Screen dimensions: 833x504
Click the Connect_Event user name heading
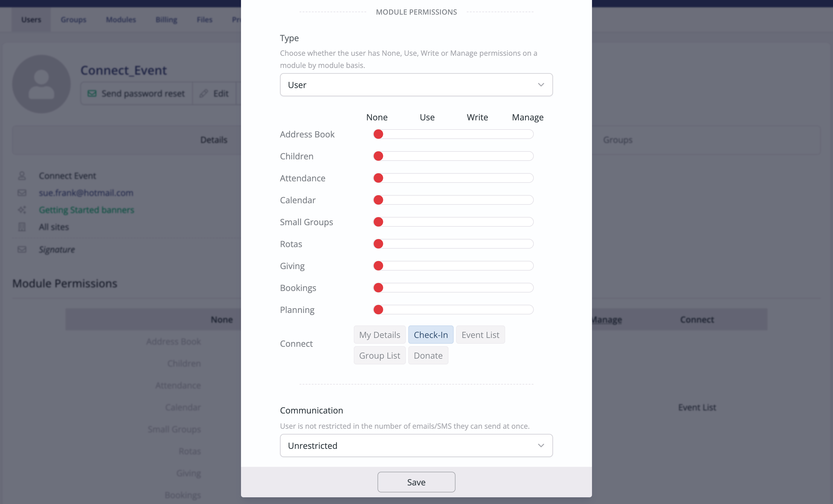pyautogui.click(x=123, y=70)
